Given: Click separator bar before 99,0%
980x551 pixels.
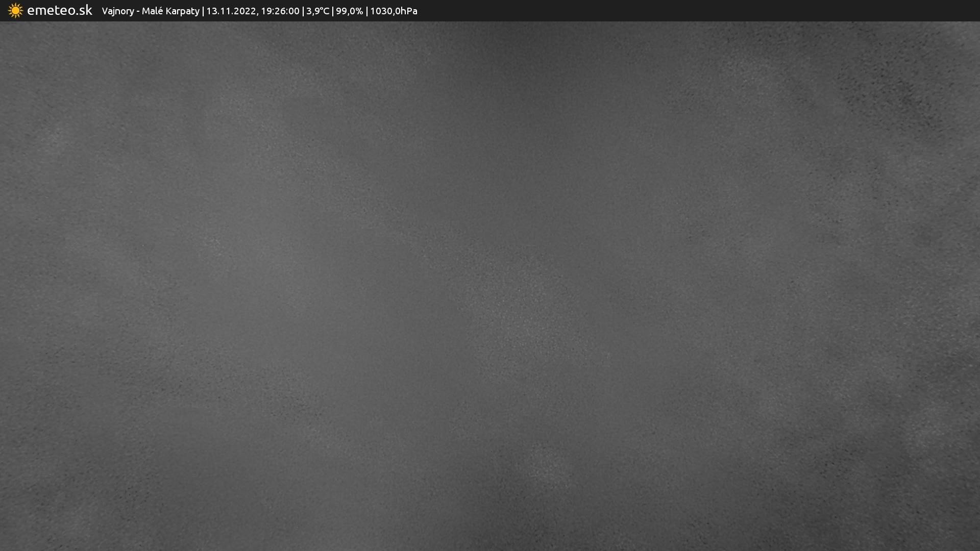Looking at the screenshot, I should (333, 11).
